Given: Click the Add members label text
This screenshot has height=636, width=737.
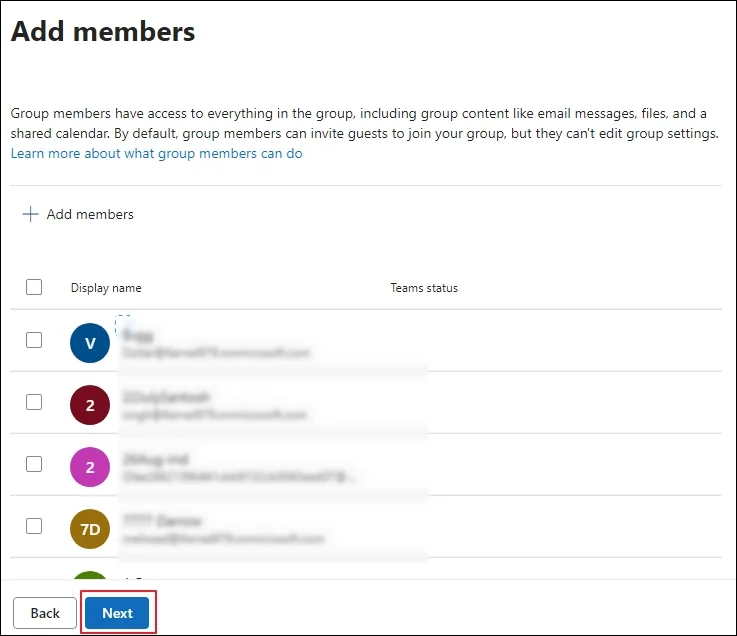Looking at the screenshot, I should [x=90, y=214].
